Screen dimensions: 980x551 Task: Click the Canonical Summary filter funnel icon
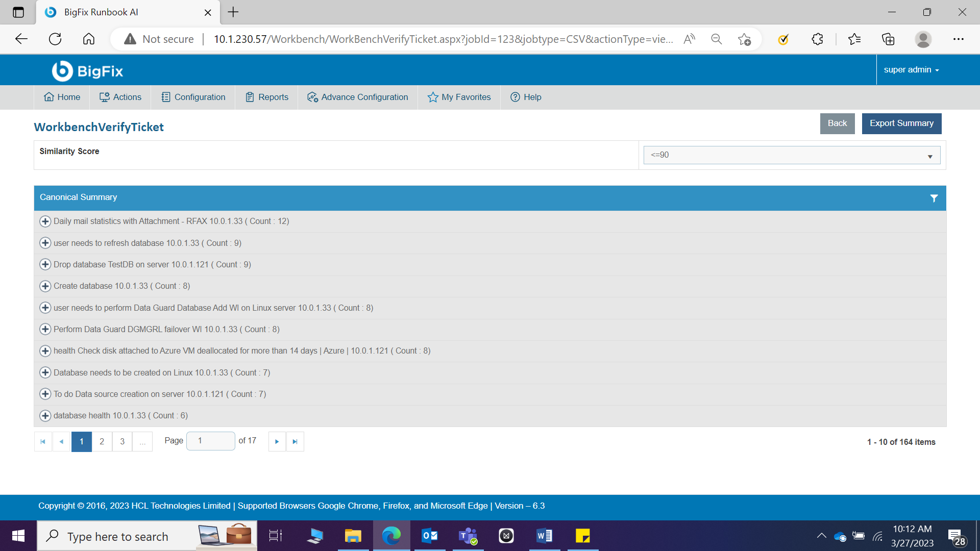[934, 198]
